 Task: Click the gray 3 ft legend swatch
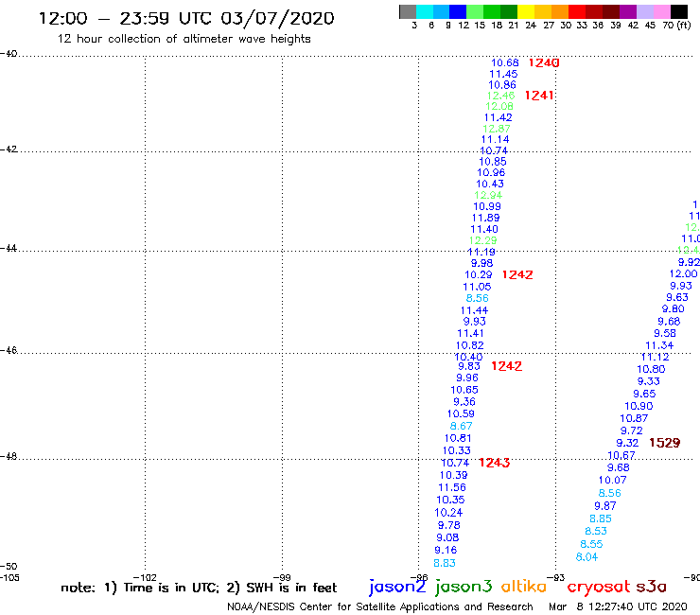coord(408,11)
